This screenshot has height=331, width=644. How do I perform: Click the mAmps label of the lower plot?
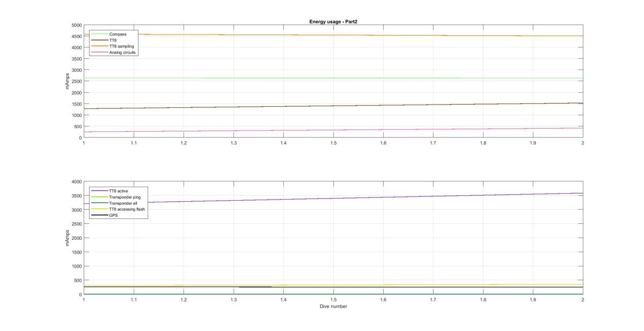pos(68,238)
